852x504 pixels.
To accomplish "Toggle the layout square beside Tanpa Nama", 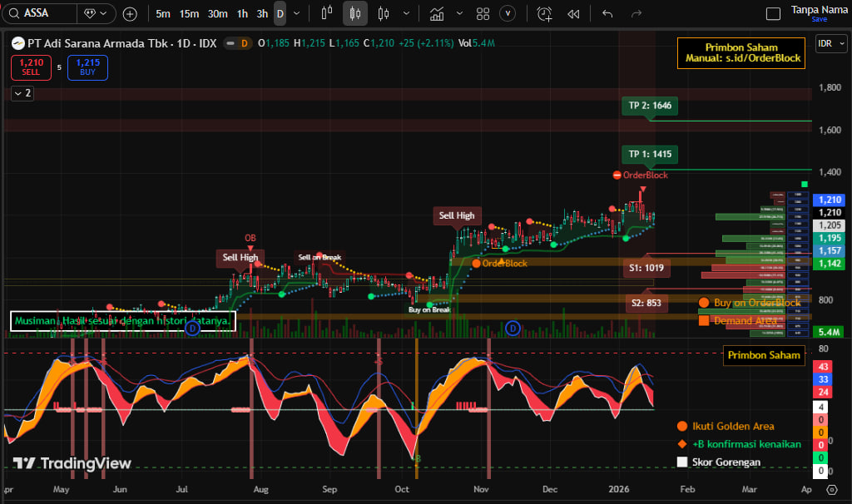I will tap(773, 13).
